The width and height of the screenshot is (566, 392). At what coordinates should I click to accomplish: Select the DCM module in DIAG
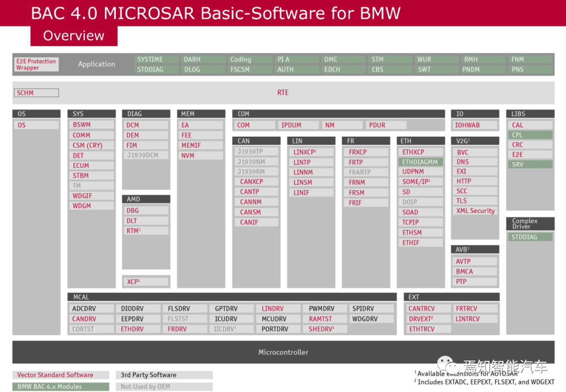146,125
